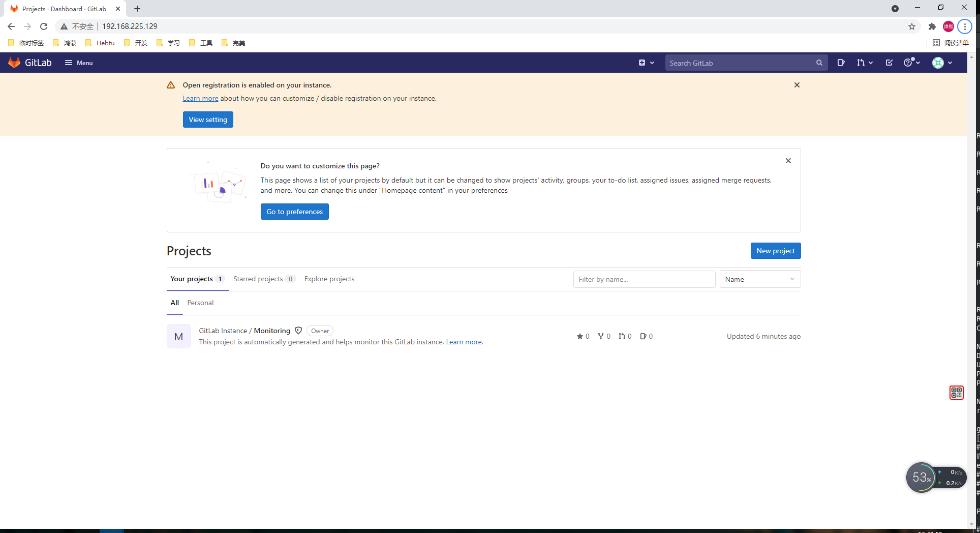Click the Owner badge
This screenshot has width=980, height=533.
click(x=320, y=331)
